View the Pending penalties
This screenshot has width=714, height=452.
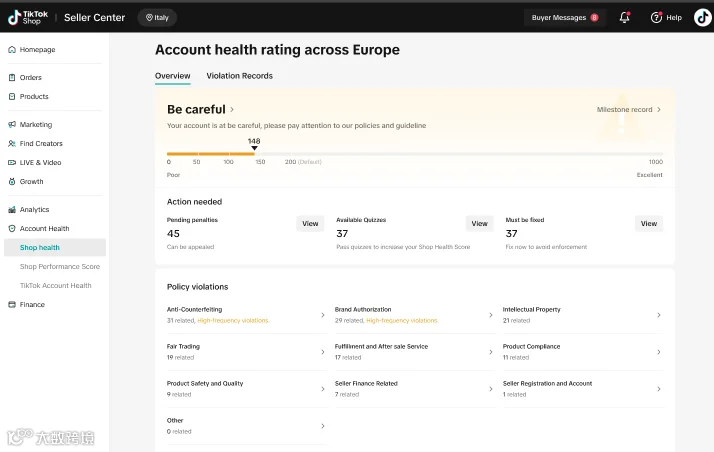[310, 223]
